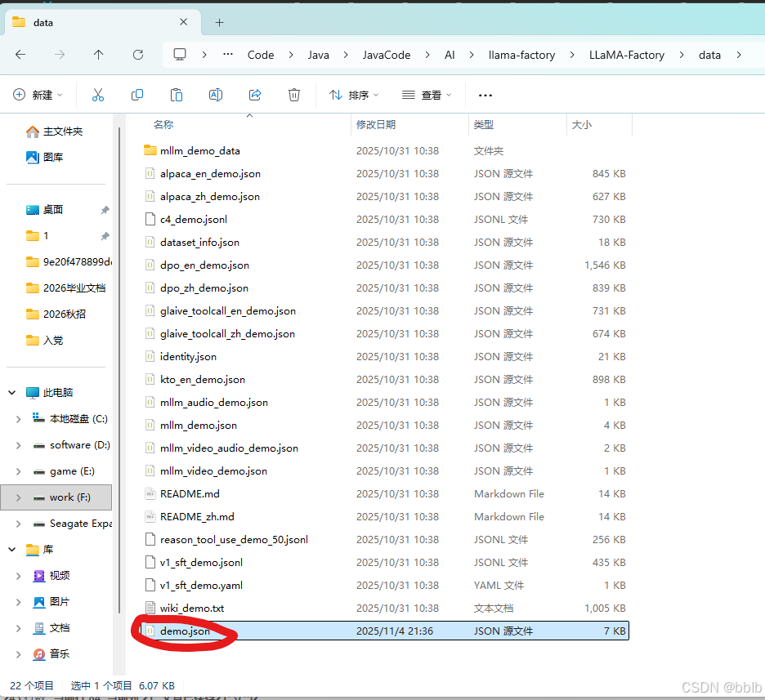Click the Code breadcrumb segment
This screenshot has width=765, height=700.
click(261, 55)
